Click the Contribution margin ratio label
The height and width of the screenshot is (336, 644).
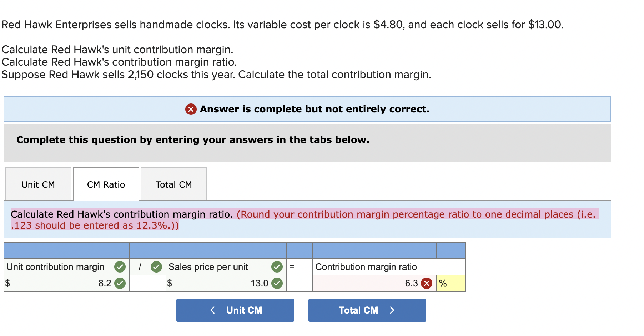pyautogui.click(x=366, y=266)
